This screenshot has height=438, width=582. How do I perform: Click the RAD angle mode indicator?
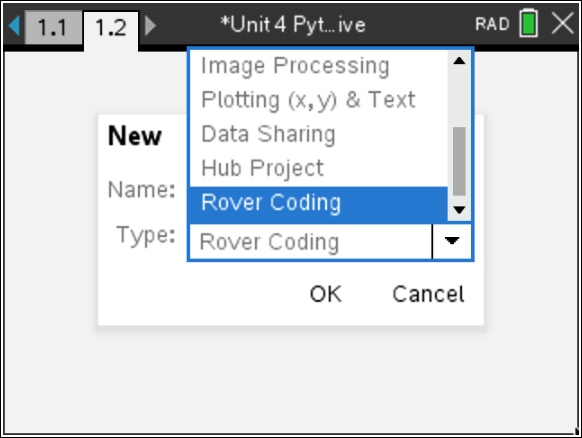[x=492, y=24]
